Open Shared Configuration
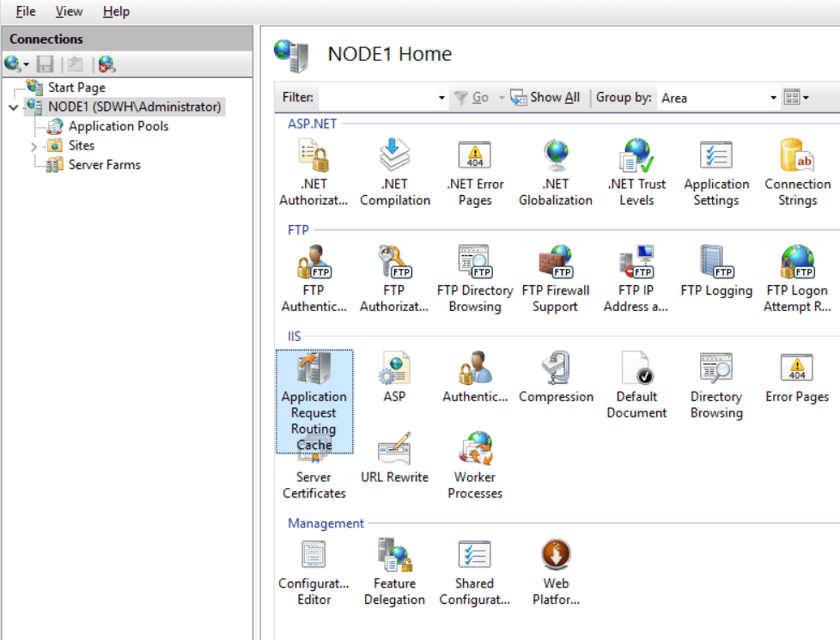 pos(474,554)
